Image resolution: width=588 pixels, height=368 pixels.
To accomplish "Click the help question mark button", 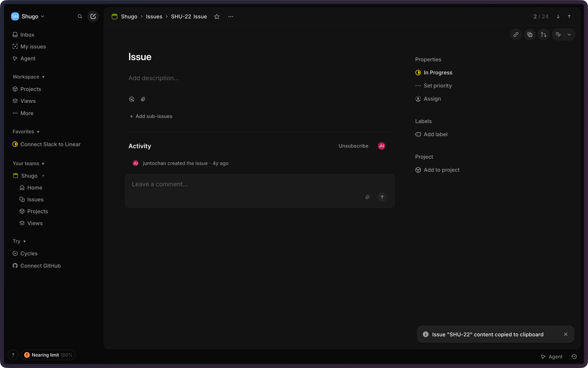I will pos(13,355).
